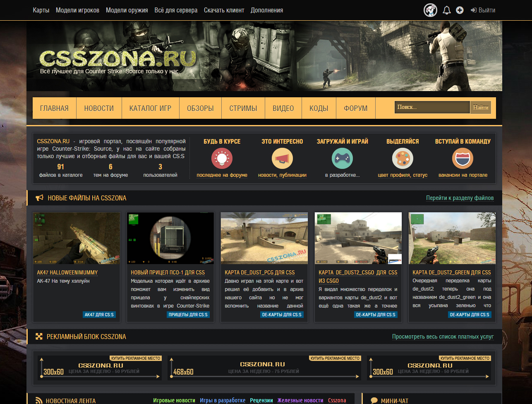
Task: Open Новый прицел ПСО-1 для CSS title
Action: click(168, 272)
